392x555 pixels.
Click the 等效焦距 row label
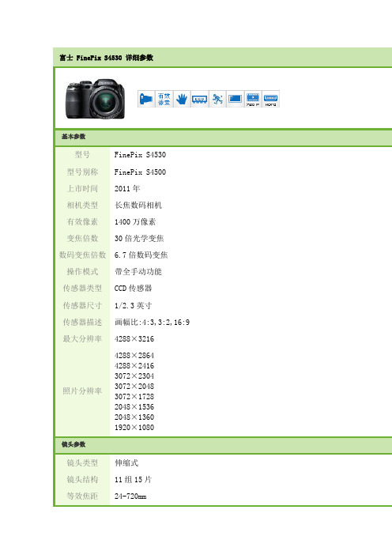click(82, 496)
